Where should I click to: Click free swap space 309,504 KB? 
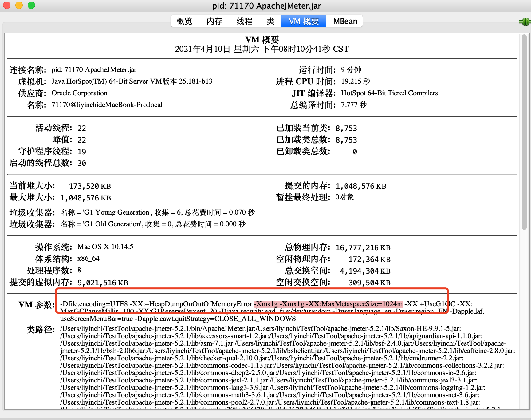[x=369, y=283]
